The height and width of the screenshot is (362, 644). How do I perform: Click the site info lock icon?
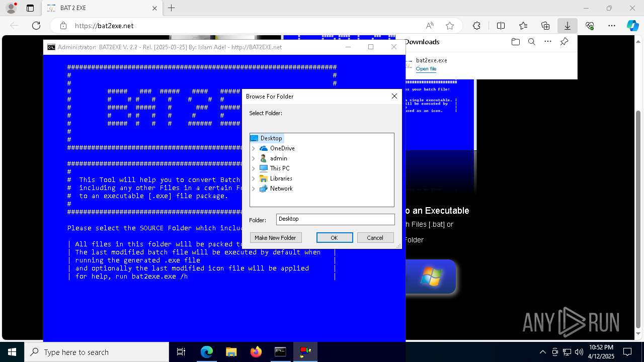coord(63,26)
